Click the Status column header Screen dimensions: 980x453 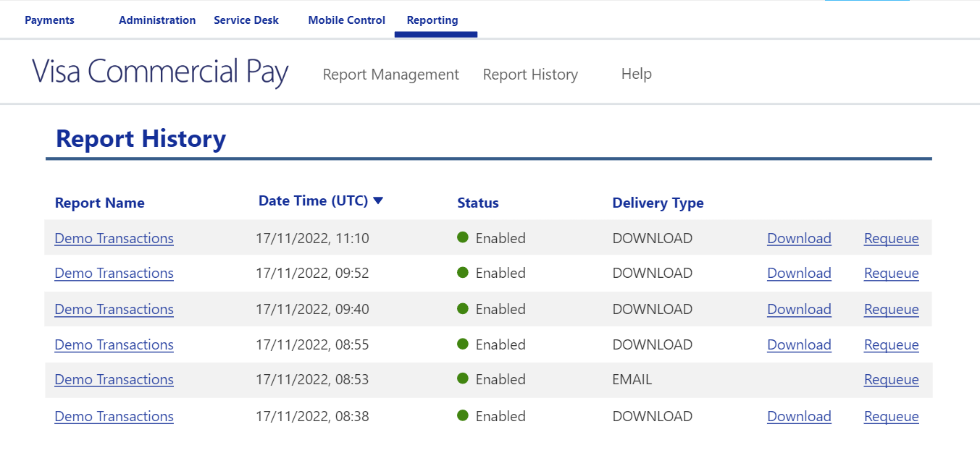tap(478, 203)
